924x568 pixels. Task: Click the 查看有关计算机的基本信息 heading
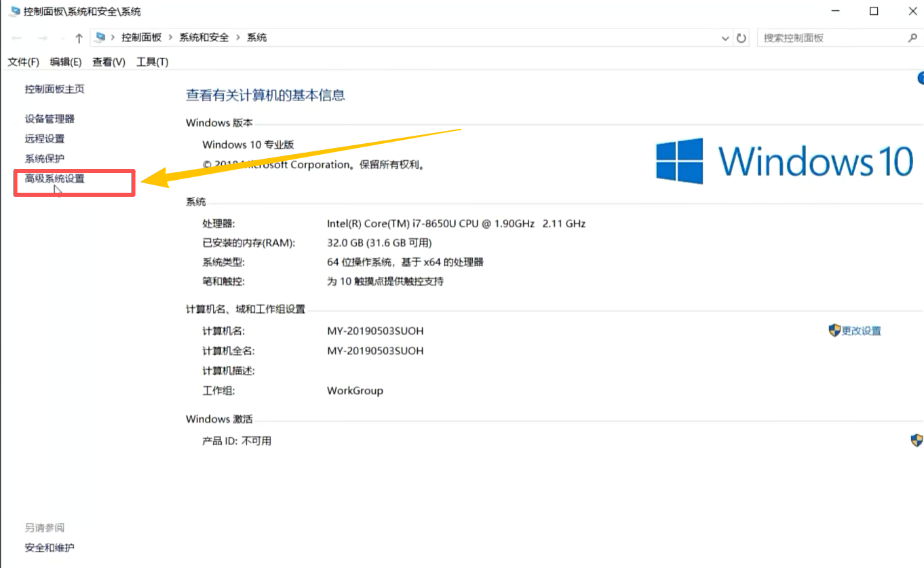(x=265, y=96)
